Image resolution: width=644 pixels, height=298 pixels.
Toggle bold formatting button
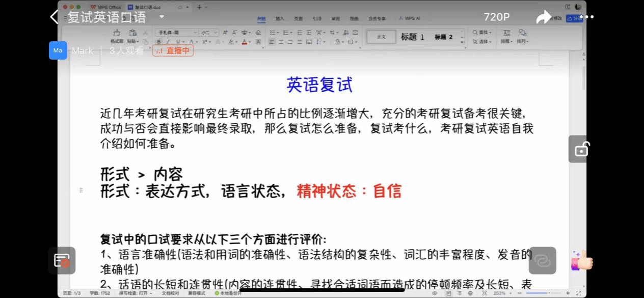[159, 42]
